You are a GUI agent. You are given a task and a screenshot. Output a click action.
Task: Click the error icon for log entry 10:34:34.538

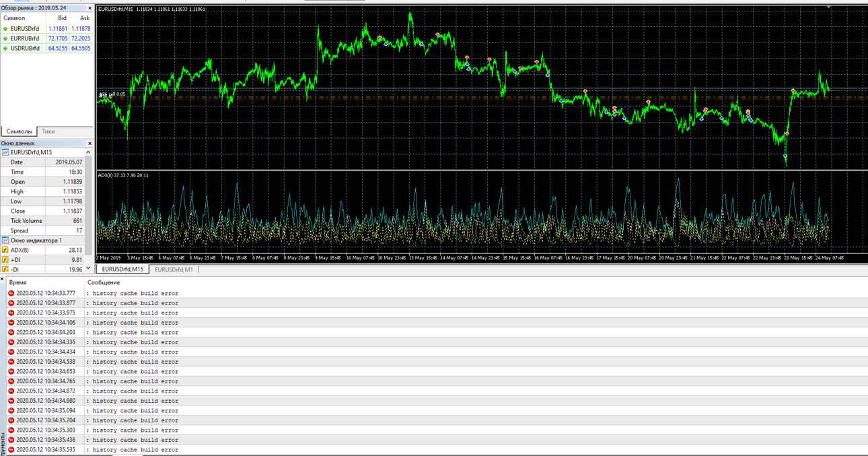[x=11, y=362]
